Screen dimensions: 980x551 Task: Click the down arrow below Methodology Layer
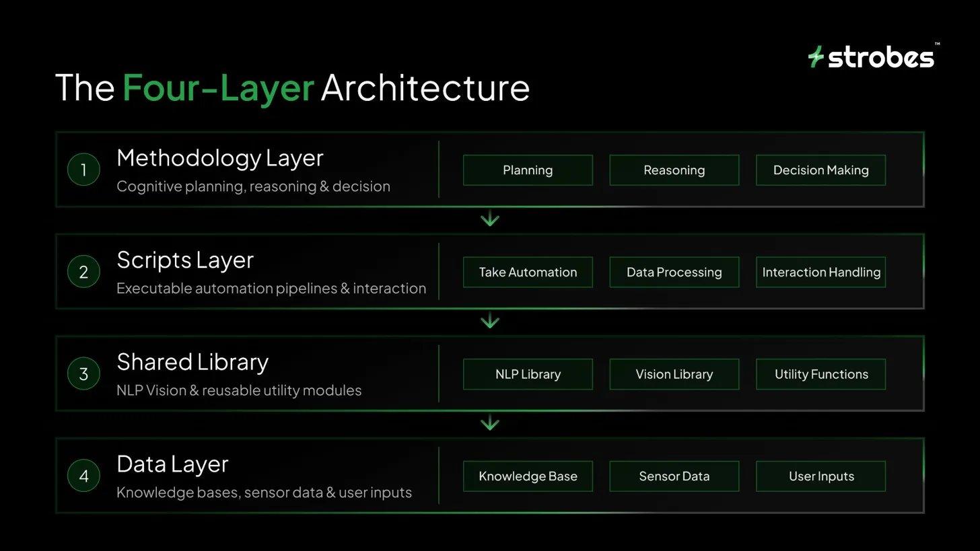pyautogui.click(x=490, y=219)
